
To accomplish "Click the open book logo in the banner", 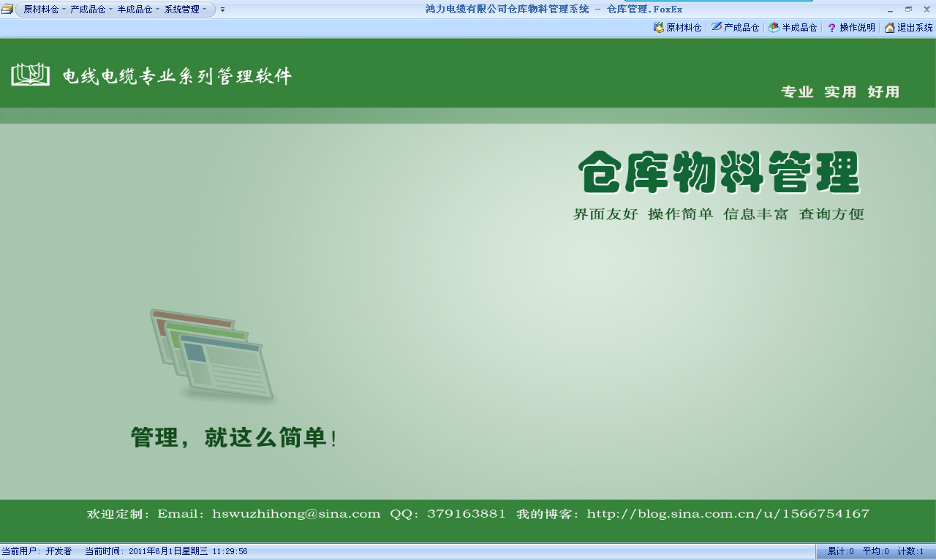I will [30, 75].
